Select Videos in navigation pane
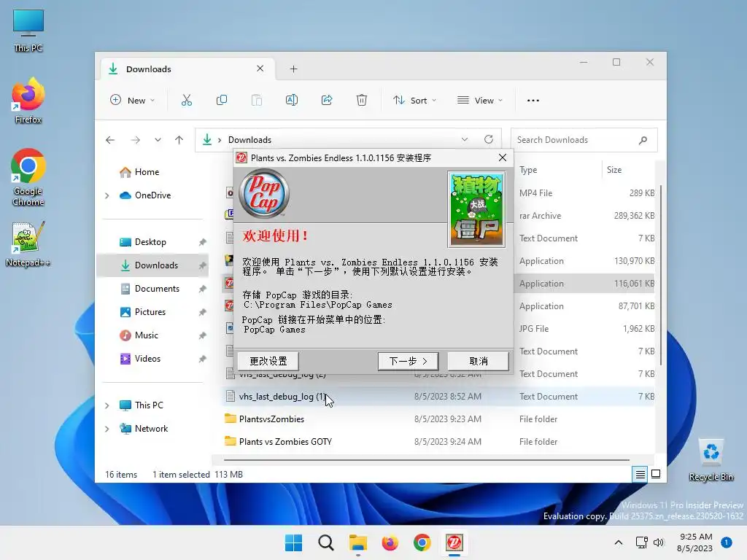 click(x=147, y=359)
